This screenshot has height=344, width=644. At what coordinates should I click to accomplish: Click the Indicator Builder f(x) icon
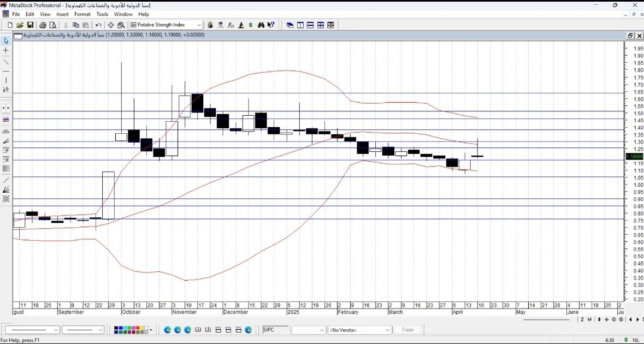(231, 25)
